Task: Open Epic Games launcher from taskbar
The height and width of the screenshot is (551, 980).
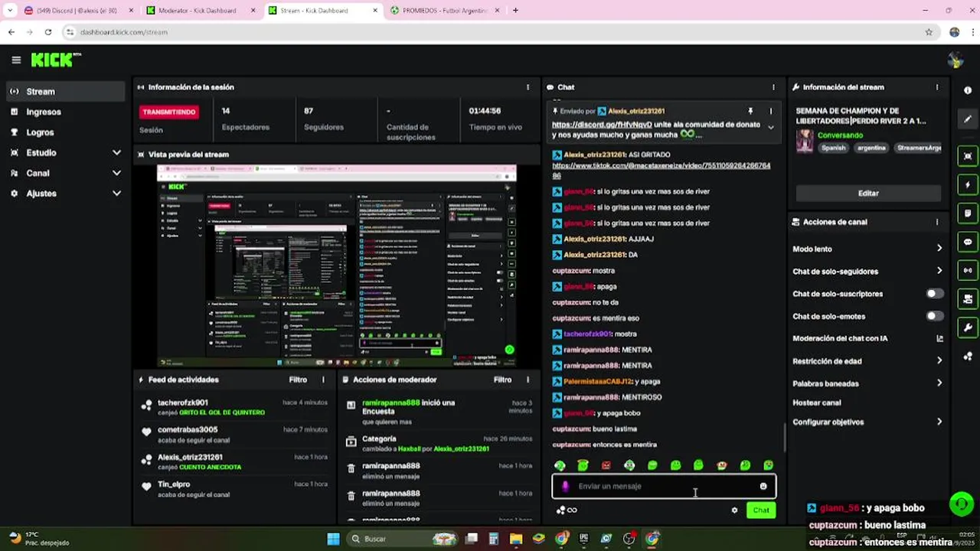Action: click(x=584, y=539)
